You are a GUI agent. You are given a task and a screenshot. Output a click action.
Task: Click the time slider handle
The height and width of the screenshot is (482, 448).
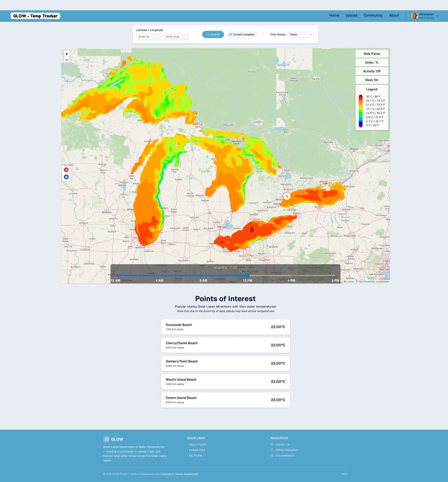[248, 275]
